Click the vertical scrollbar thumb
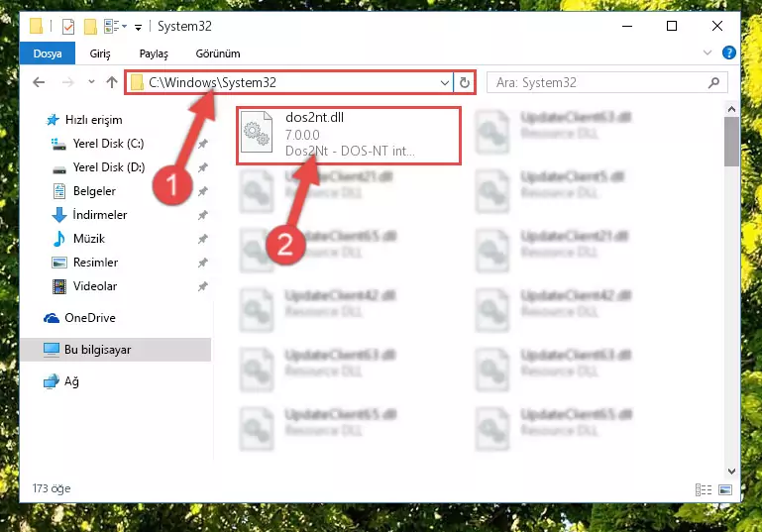Screen dimensions: 762x532 [731, 142]
